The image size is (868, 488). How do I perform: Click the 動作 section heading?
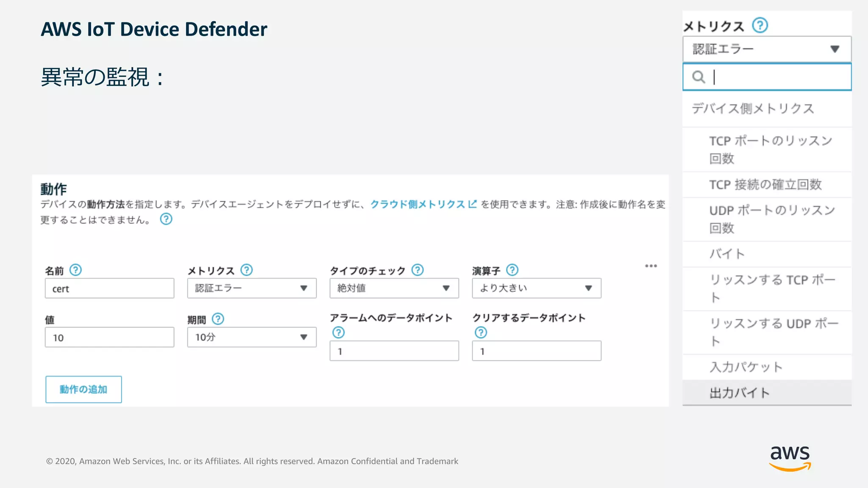click(x=53, y=189)
